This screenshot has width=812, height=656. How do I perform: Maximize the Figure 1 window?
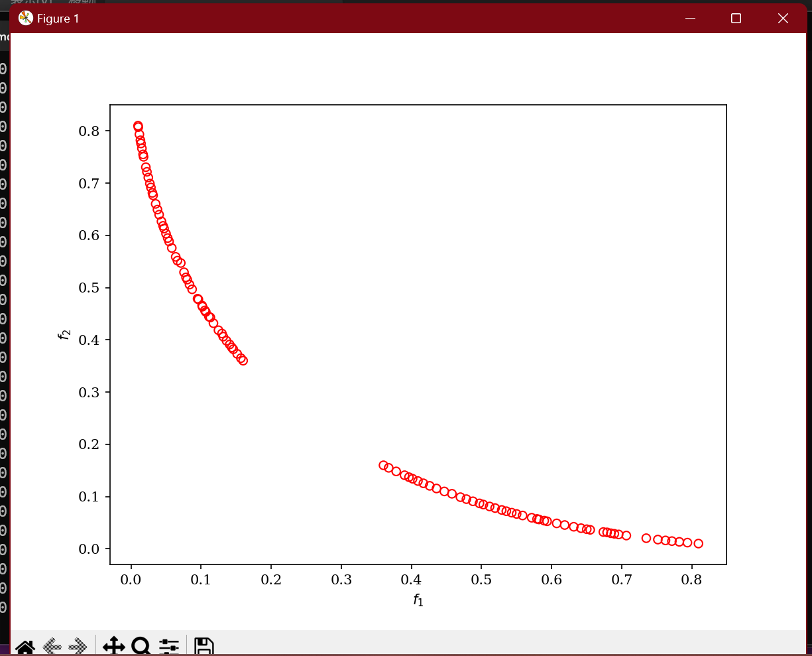click(736, 19)
